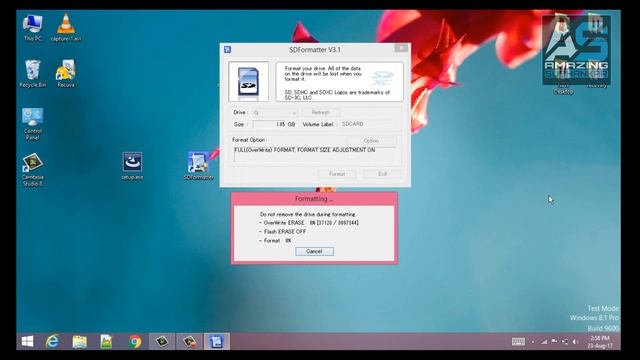This screenshot has height=360, width=640.
Task: Switch to the SDFormatter taskbar button
Action: [x=217, y=341]
